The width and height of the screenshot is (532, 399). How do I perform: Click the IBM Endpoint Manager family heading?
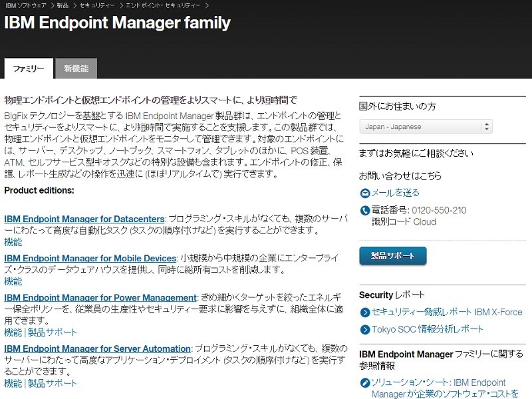118,23
